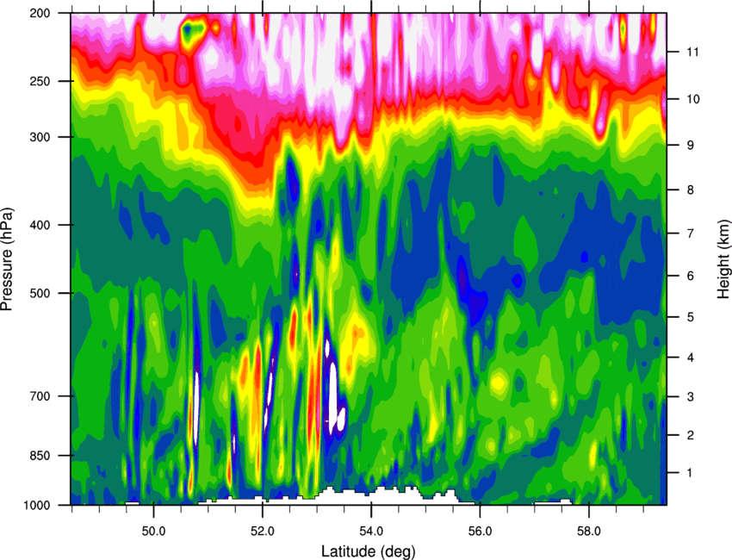732x560 pixels.
Task: Click the pressure label 200
Action: [x=40, y=13]
